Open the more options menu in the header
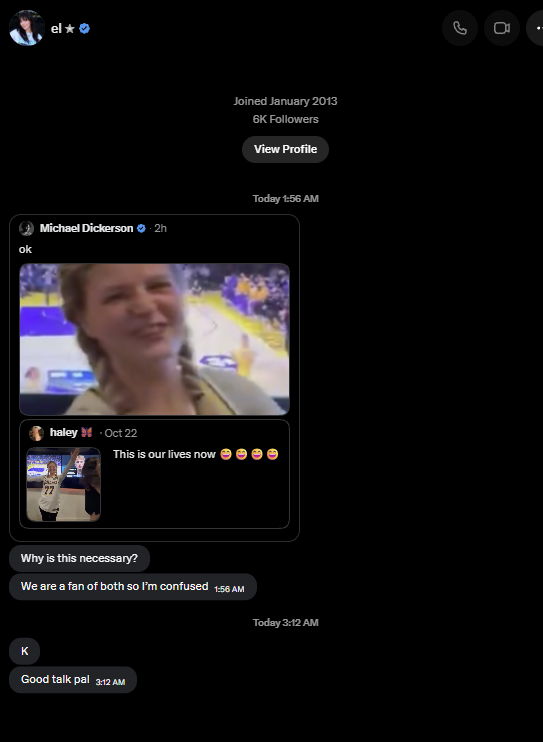This screenshot has width=543, height=742. (537, 28)
